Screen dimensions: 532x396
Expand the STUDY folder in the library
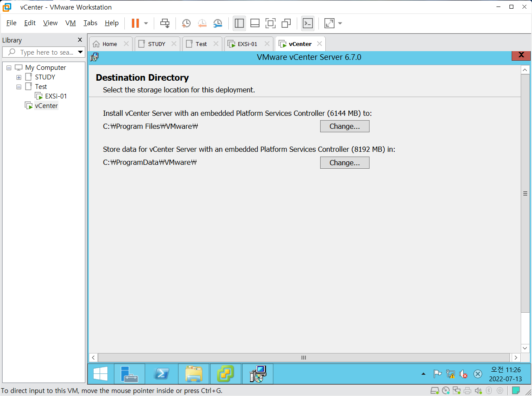point(19,77)
